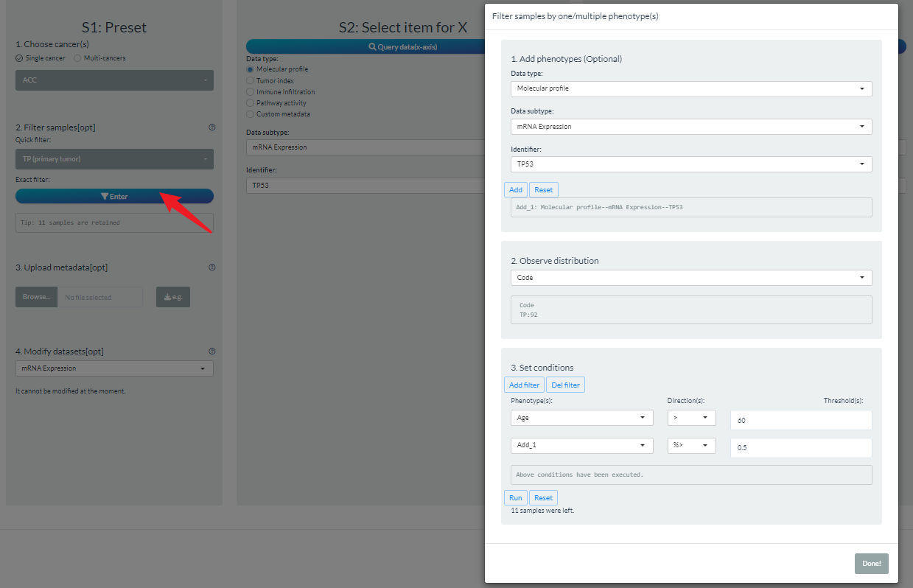Click 'TP:92' distribution text
The width and height of the screenshot is (913, 588).
tap(527, 315)
